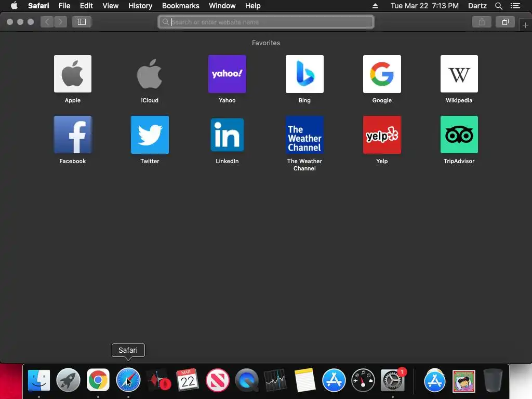Click the Safari forward button
532x399 pixels.
point(60,22)
